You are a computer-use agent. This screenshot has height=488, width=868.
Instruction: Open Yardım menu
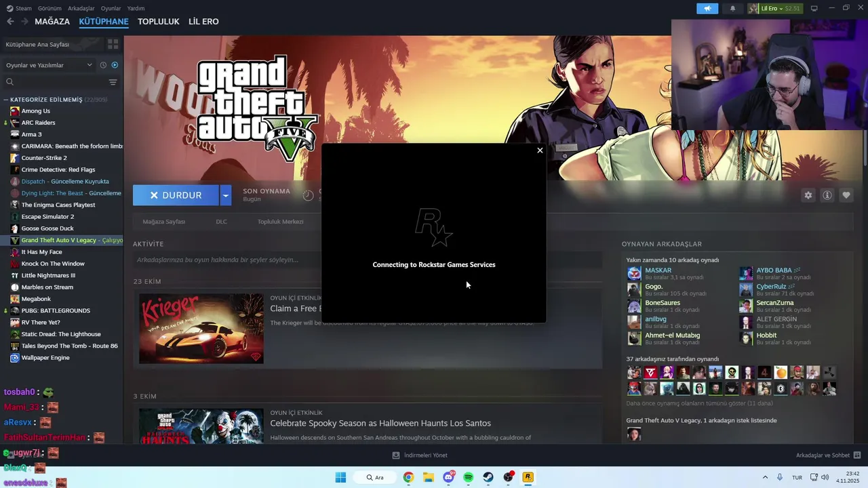[x=136, y=8]
